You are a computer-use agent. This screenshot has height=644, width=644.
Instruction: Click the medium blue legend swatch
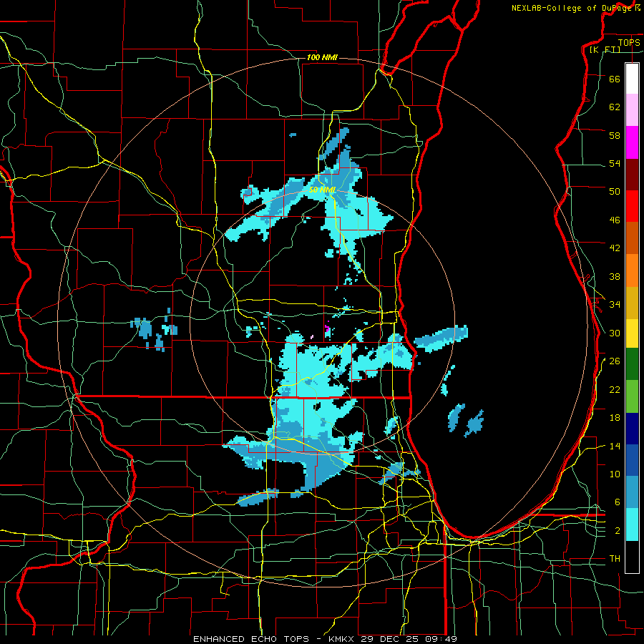pyautogui.click(x=632, y=460)
